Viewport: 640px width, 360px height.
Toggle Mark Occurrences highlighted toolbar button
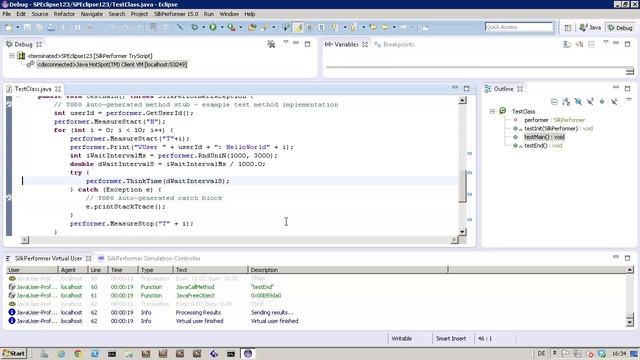click(x=298, y=27)
